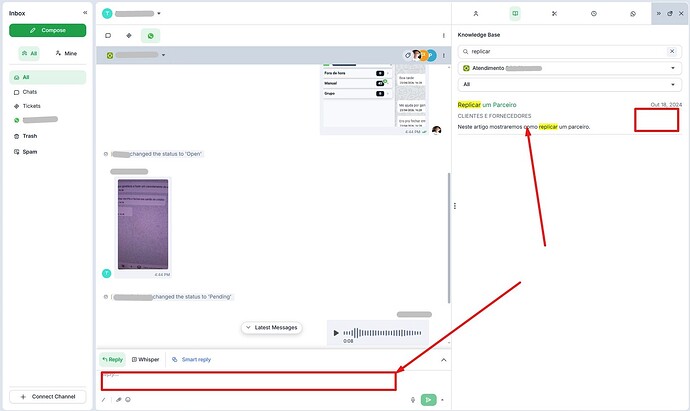Open the clock history panel icon

[593, 14]
